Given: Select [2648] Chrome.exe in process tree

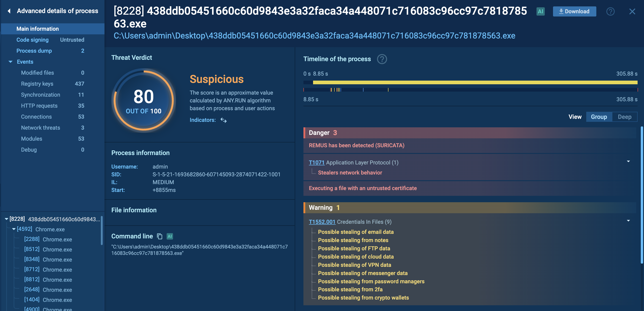Looking at the screenshot, I should pyautogui.click(x=48, y=290).
